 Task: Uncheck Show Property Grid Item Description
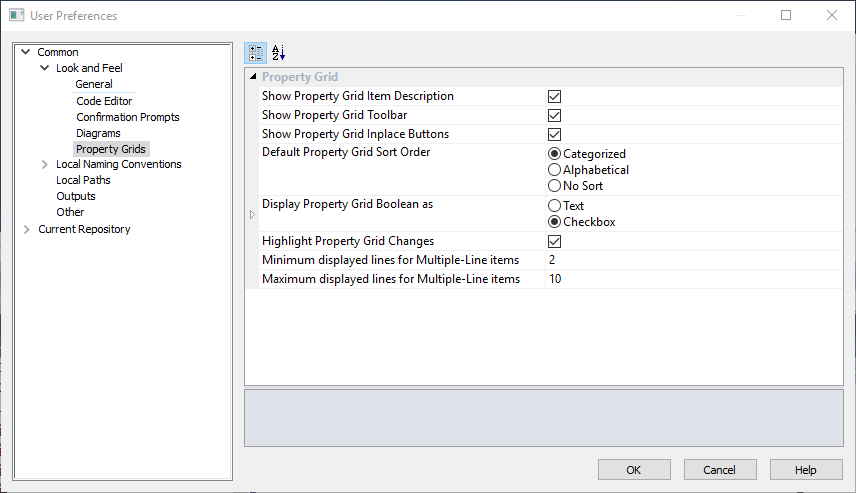(554, 97)
